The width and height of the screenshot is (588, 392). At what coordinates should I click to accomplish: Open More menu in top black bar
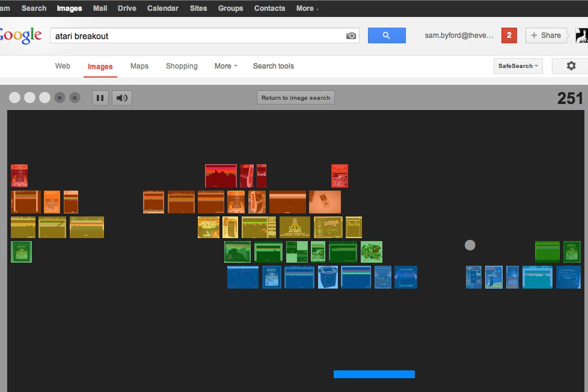click(x=307, y=8)
